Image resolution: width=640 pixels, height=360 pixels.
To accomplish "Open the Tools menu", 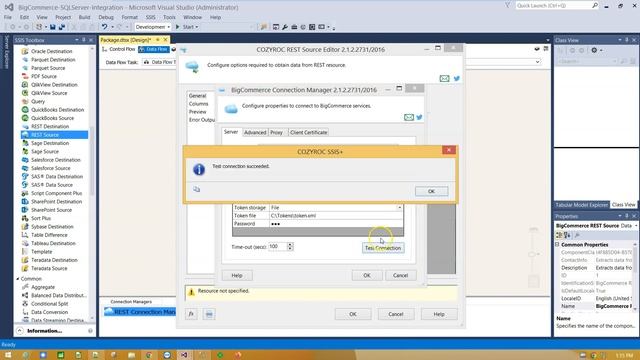I will pos(169,17).
